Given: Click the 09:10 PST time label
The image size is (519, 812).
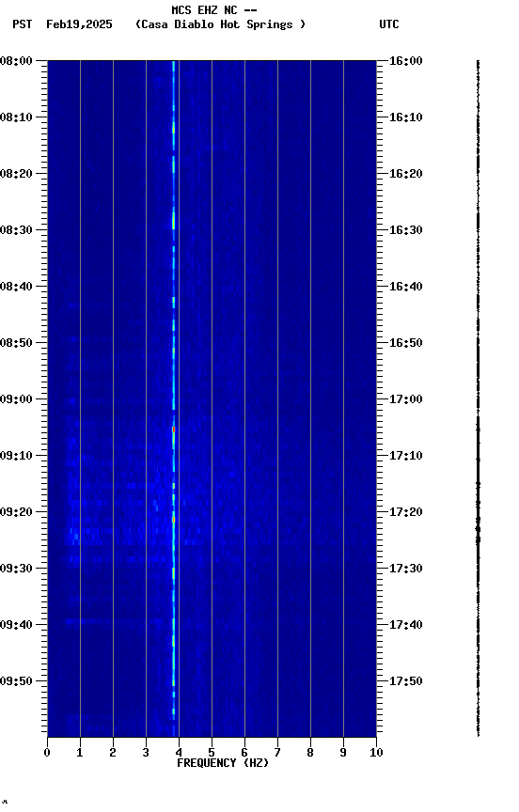Looking at the screenshot, I should click(x=16, y=456).
